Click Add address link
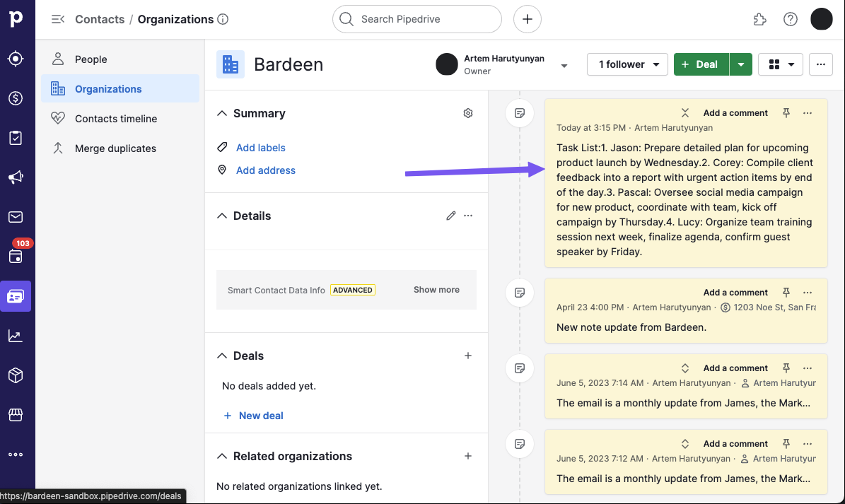845x504 pixels. (x=266, y=170)
